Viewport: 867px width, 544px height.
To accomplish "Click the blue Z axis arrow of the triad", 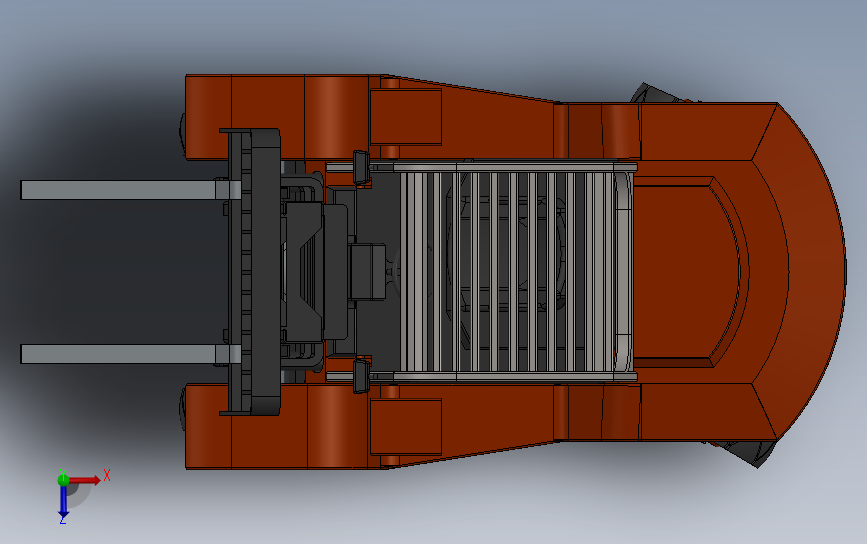I will pos(63,502).
